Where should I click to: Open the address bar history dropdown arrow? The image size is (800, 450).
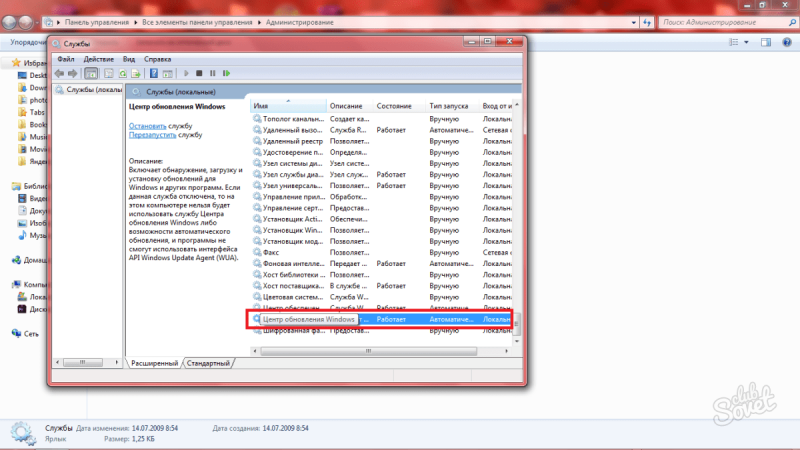point(634,22)
